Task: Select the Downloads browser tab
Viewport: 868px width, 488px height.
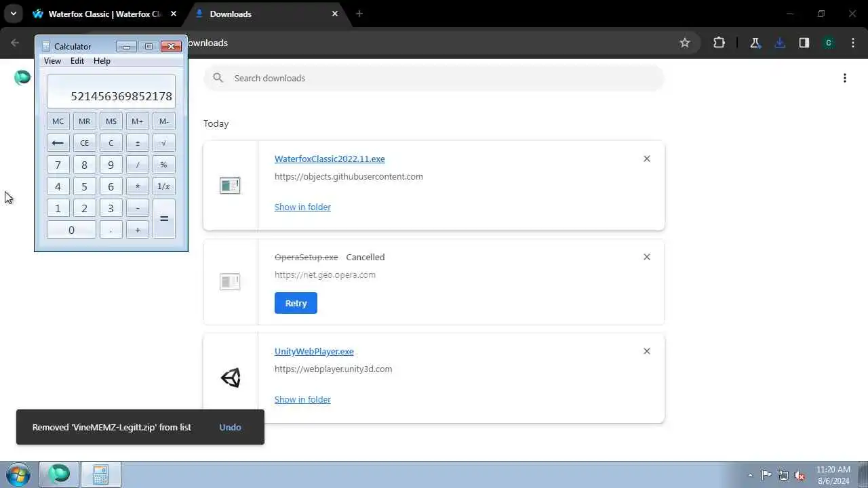Action: [266, 14]
